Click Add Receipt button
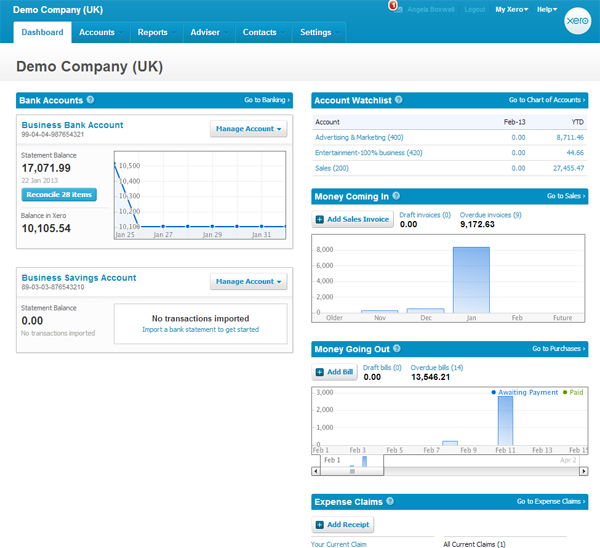 pos(343,525)
